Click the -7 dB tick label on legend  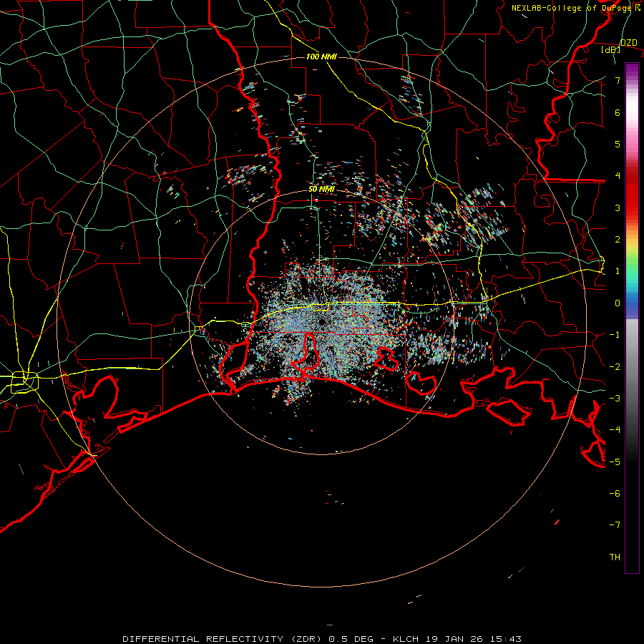[615, 525]
